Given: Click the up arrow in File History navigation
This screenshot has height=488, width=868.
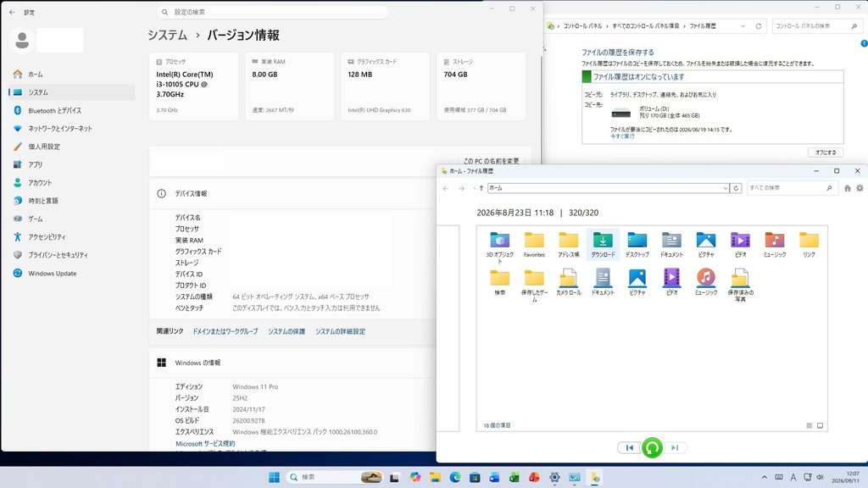Looking at the screenshot, I should click(x=481, y=188).
